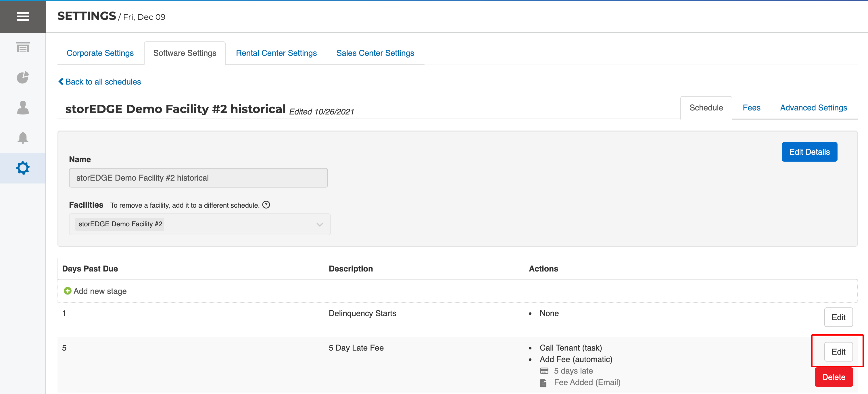
Task: Edit the Delinquency Starts stage
Action: click(838, 317)
